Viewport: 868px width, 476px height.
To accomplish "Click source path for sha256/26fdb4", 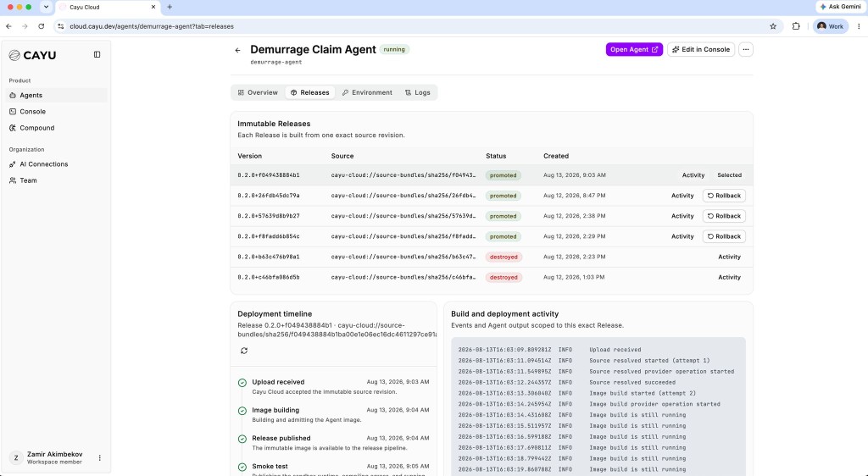I will point(403,196).
